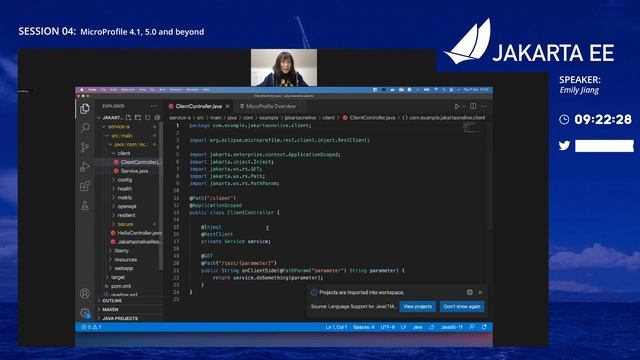Viewport: 640px width, 360px height.
Task: Click the speaker webcam thumbnail
Action: [x=284, y=67]
